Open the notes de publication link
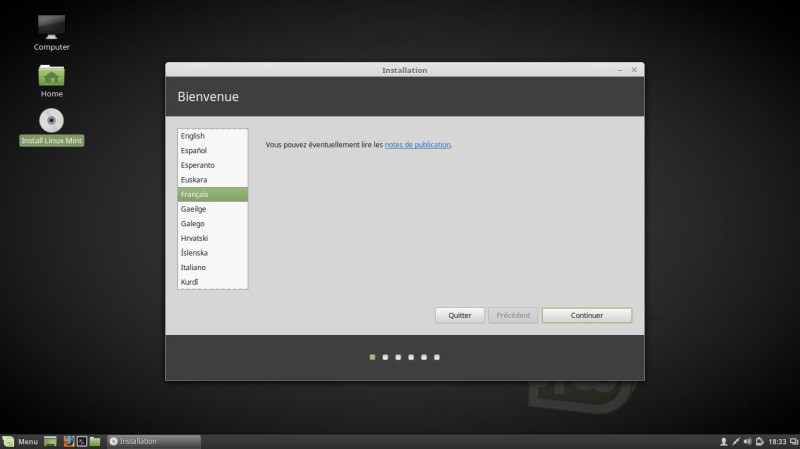 [417, 145]
